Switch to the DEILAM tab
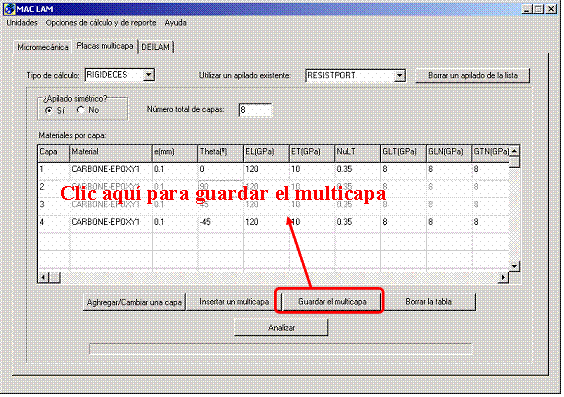The height and width of the screenshot is (397, 564). (155, 47)
